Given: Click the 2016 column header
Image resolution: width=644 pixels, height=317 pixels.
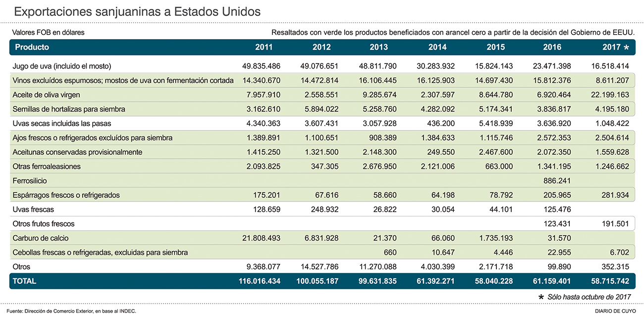Looking at the screenshot, I should (x=552, y=47).
